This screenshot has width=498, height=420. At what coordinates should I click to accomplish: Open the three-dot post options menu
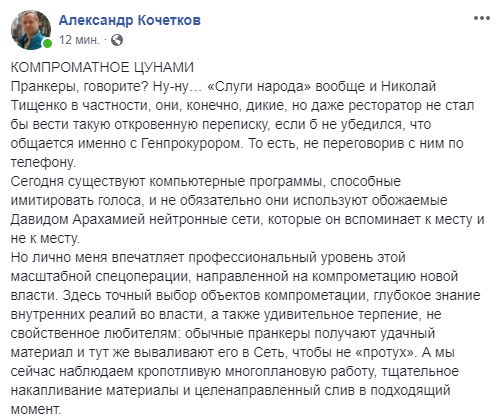(482, 18)
